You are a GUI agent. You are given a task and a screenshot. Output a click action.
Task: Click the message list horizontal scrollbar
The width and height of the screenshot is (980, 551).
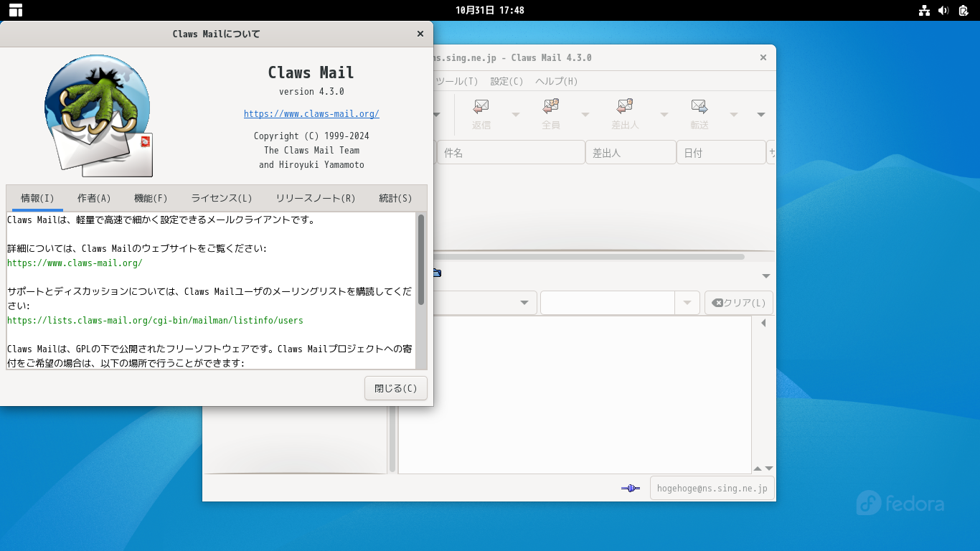tap(588, 256)
